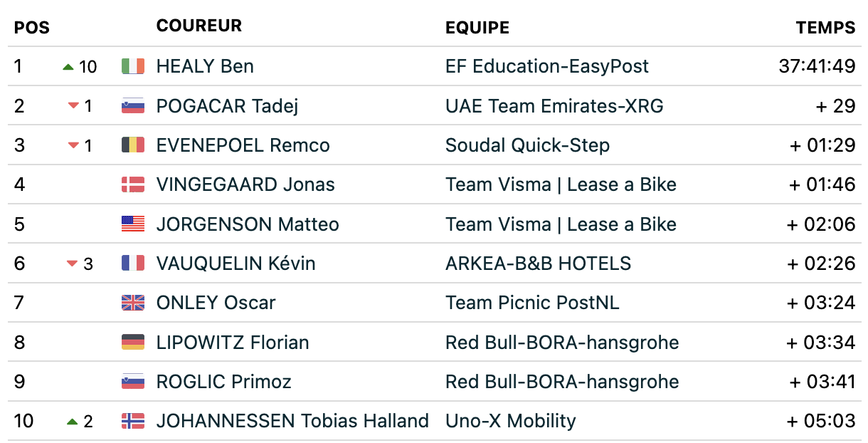
Task: Click the Norwegian flag beside Johannessen
Action: tap(133, 421)
